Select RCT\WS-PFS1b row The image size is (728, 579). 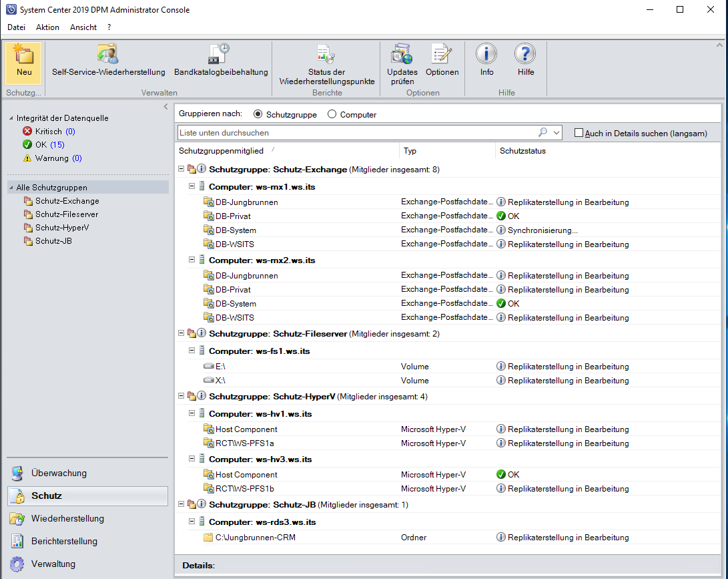coord(448,488)
